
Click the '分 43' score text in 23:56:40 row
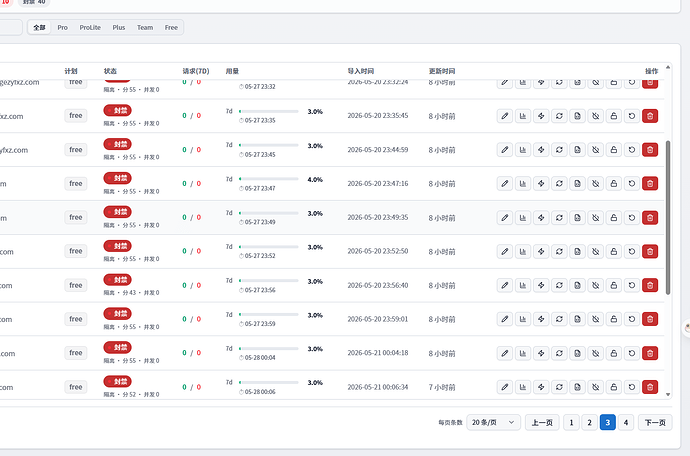point(129,293)
